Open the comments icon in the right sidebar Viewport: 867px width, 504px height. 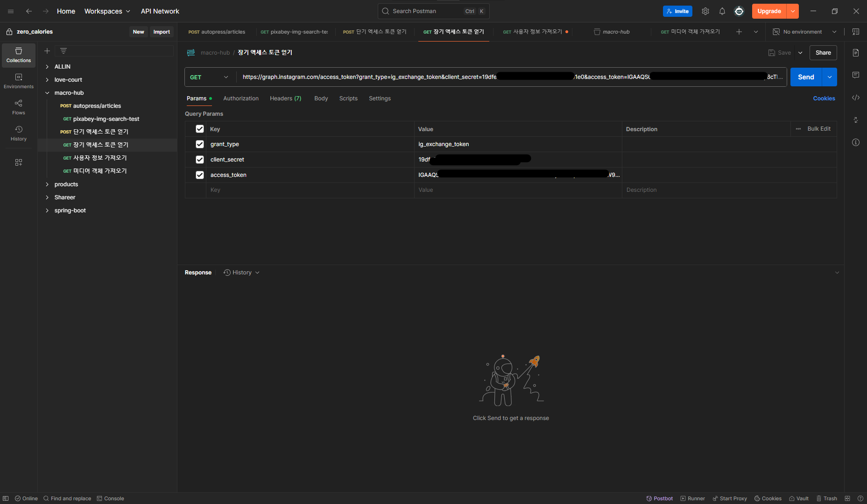coord(856,75)
